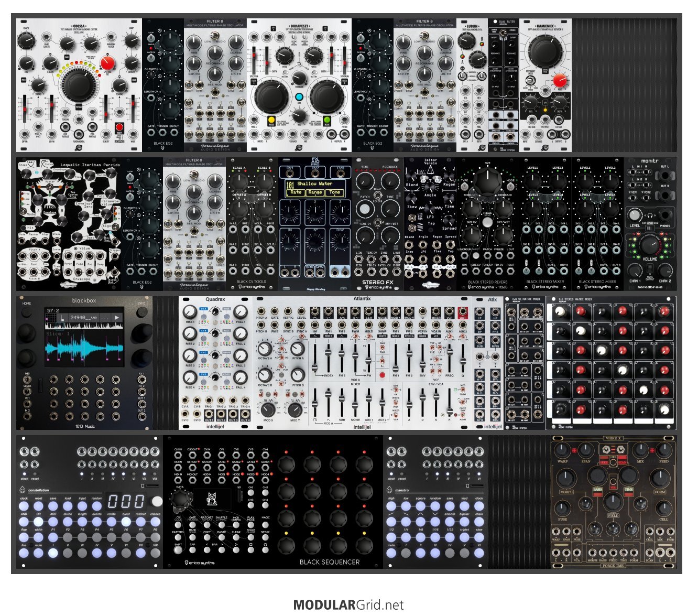Click the chance button on constellation
Viewport: 698px width, 616px height.
(x=156, y=522)
